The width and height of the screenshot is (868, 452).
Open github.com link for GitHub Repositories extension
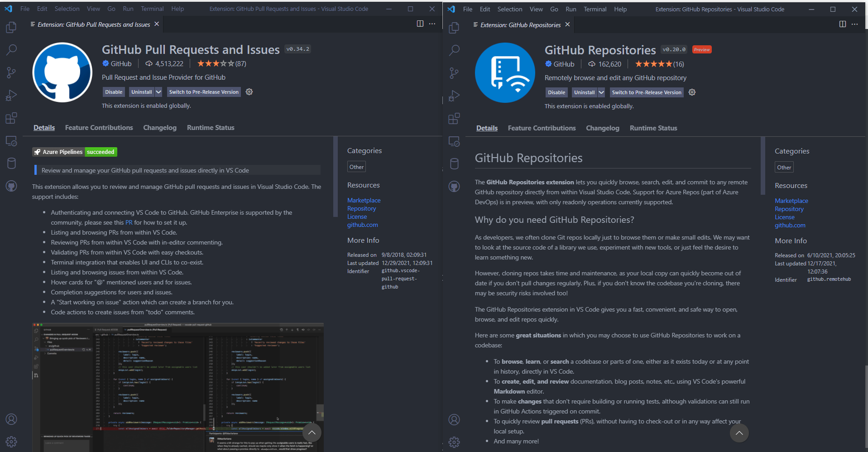(790, 225)
